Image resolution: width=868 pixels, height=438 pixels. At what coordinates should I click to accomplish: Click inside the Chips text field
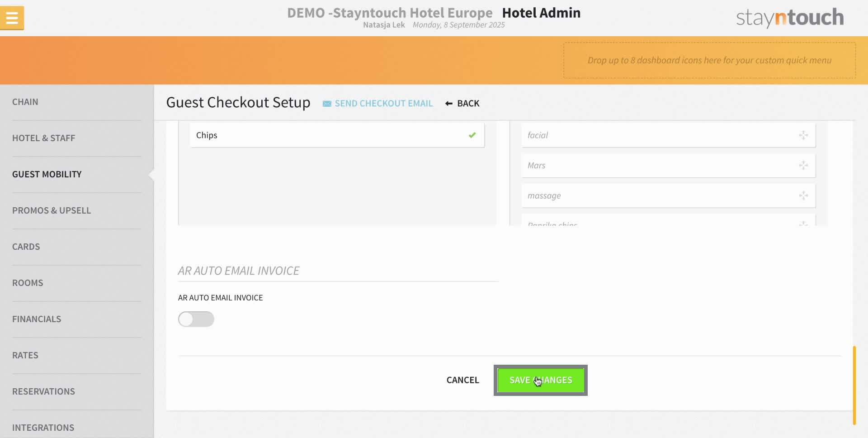316,135
